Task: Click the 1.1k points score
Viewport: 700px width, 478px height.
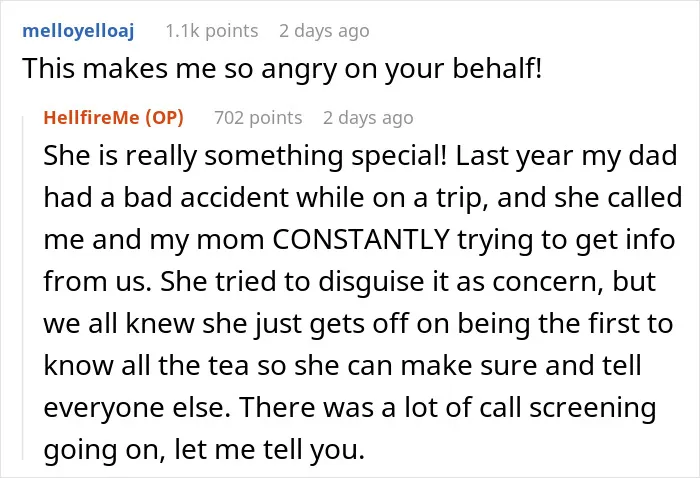Action: (x=212, y=31)
